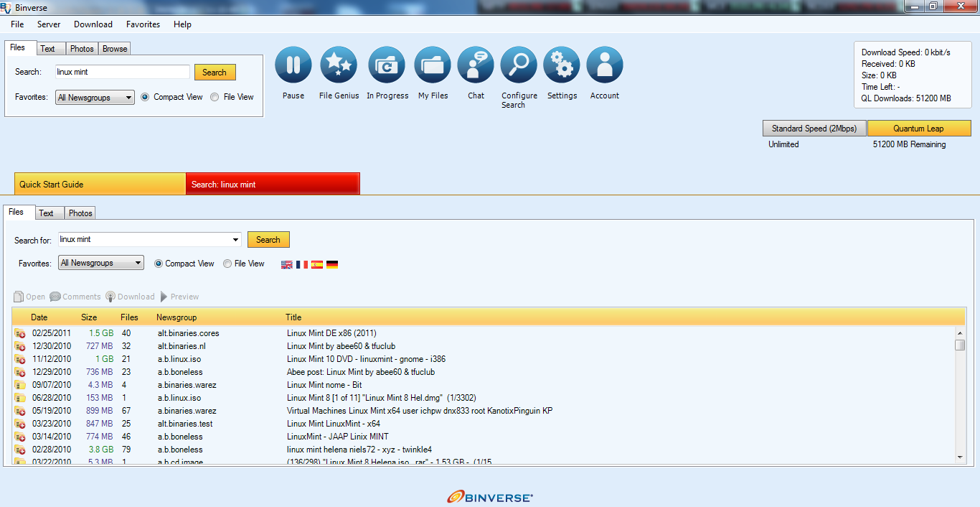Select Compact View radio in top search panel
This screenshot has height=507, width=980.
[x=145, y=97]
